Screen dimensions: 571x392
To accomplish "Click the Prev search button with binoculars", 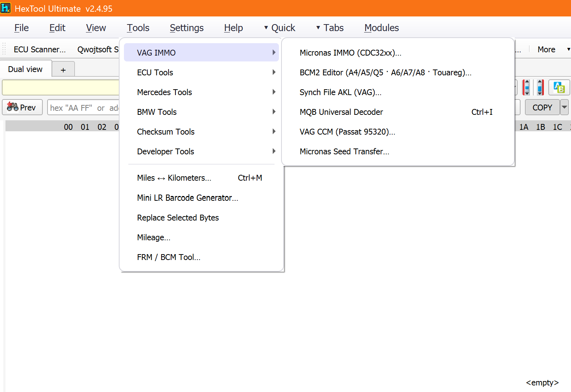I will [x=22, y=108].
